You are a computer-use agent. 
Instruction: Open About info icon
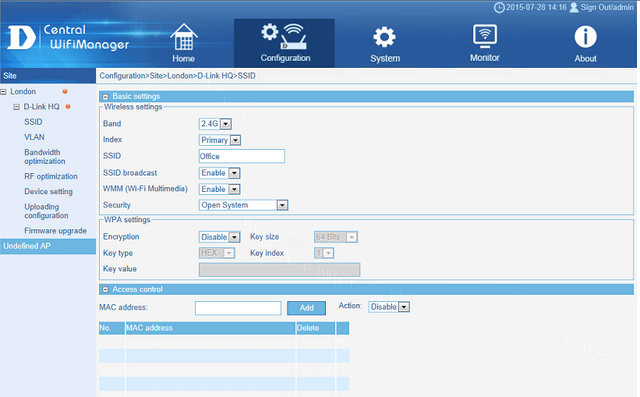tap(585, 37)
